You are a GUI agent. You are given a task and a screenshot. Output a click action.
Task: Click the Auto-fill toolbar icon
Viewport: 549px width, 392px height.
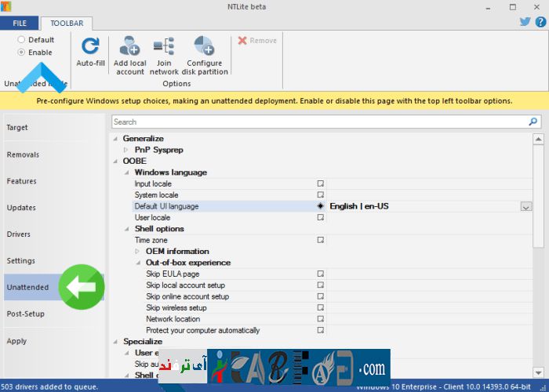(90, 46)
